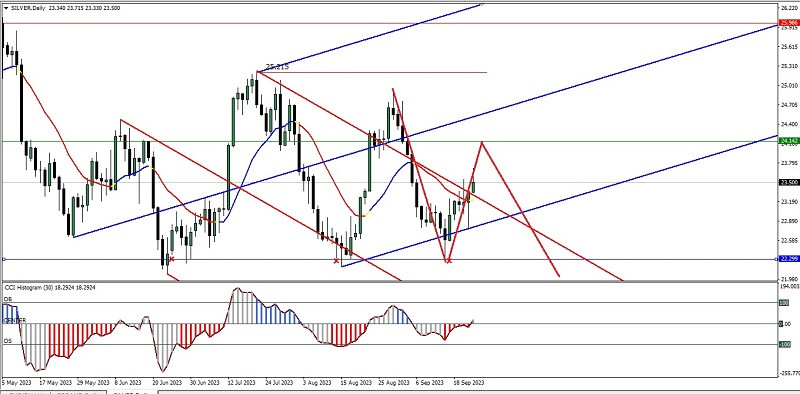Click the red X marker below 20 Jun low
Screen dimensions: 800x394
click(x=172, y=259)
